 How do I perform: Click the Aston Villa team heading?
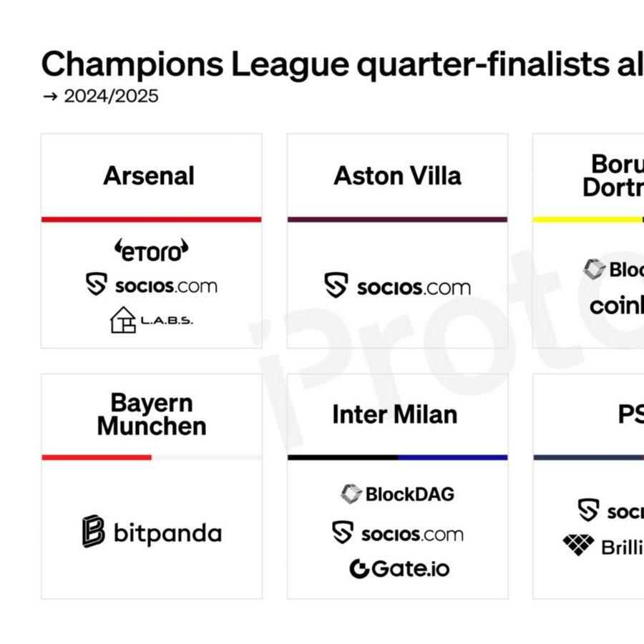pos(397,176)
